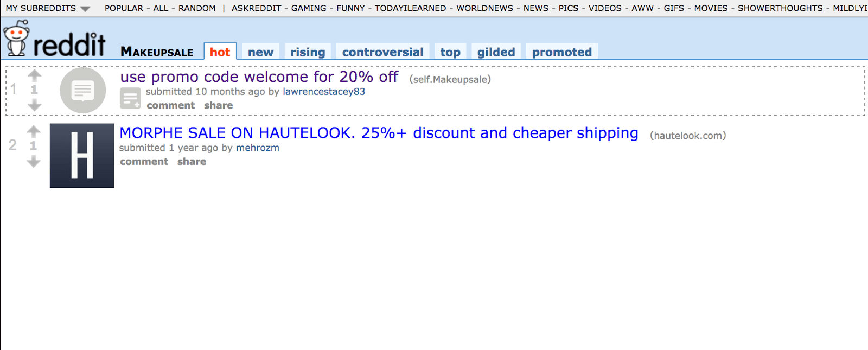Open the Hautelook H thumbnail

[82, 156]
